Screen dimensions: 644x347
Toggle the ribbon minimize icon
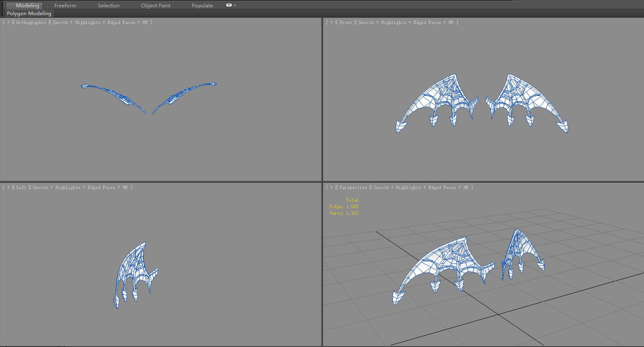229,5
